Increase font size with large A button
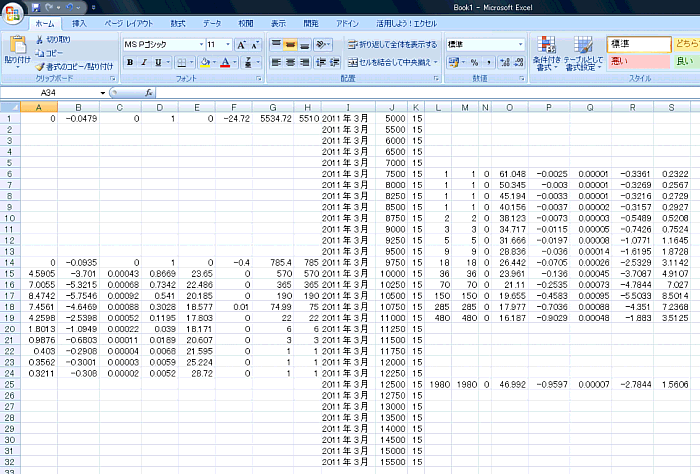 (x=241, y=45)
